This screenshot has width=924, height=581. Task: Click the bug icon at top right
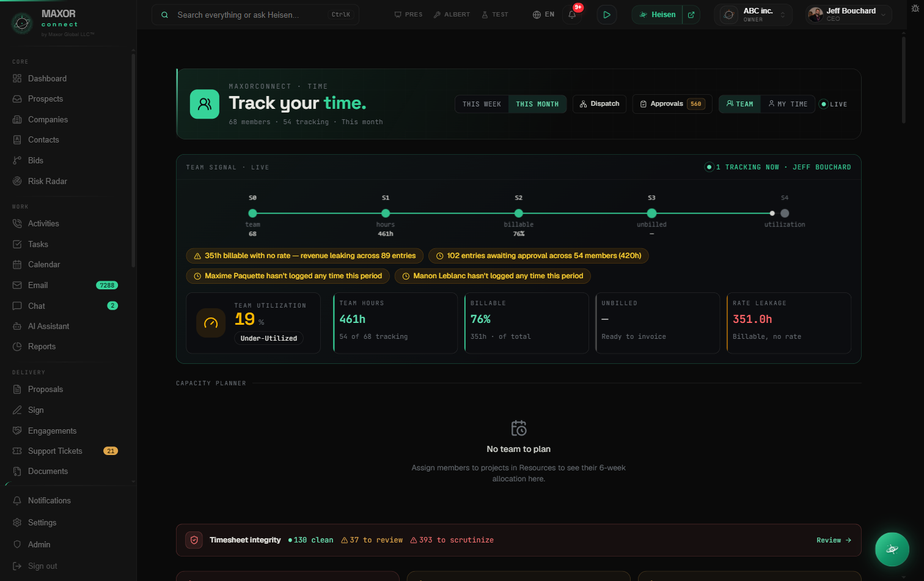click(x=915, y=9)
